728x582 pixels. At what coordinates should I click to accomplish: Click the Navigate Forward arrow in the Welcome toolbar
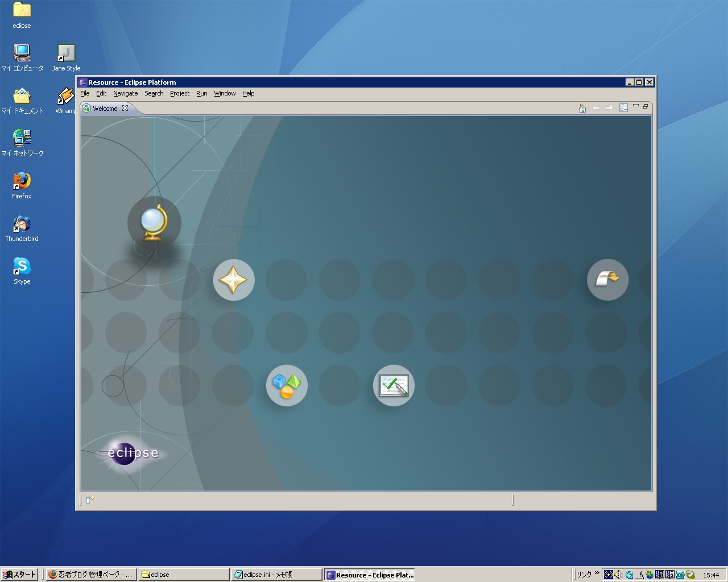click(x=610, y=108)
